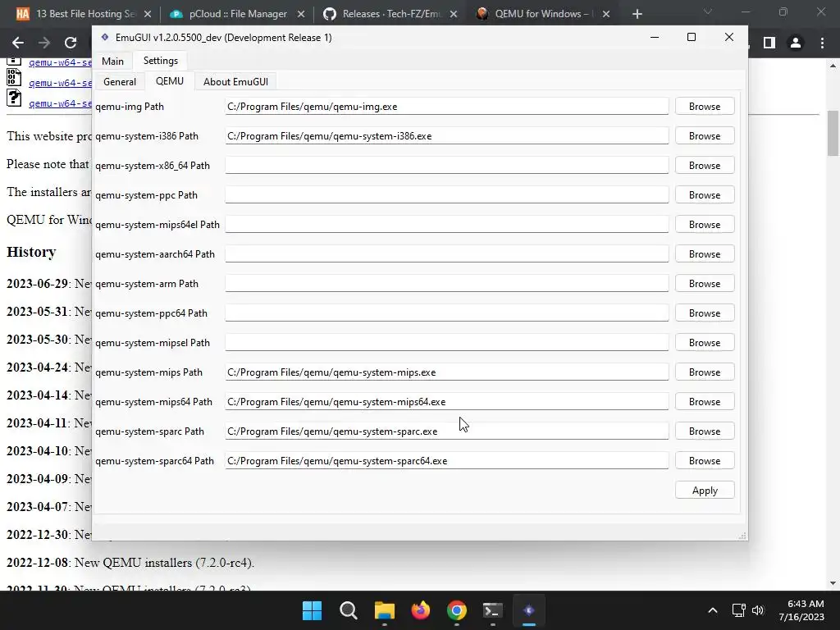The image size is (840, 630).
Task: Focus the empty qemu-system-ppc64 Path field
Action: click(x=447, y=313)
